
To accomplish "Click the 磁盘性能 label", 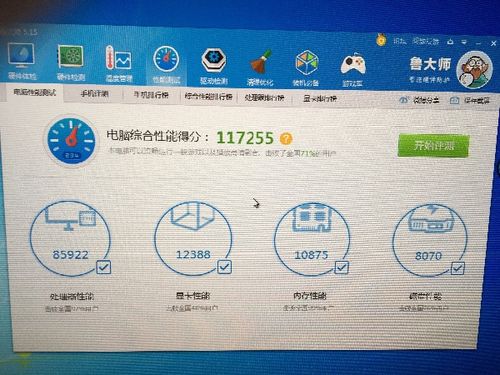I will (x=425, y=296).
